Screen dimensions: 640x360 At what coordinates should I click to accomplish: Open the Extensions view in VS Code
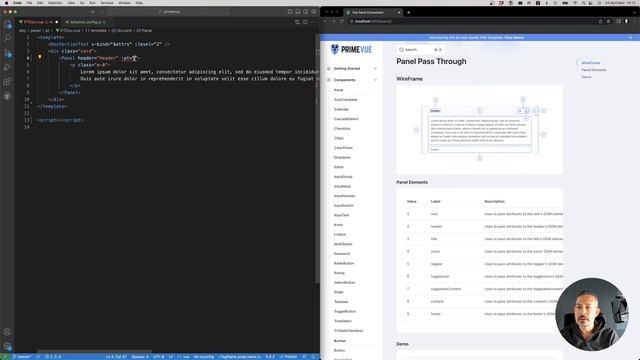[7, 82]
